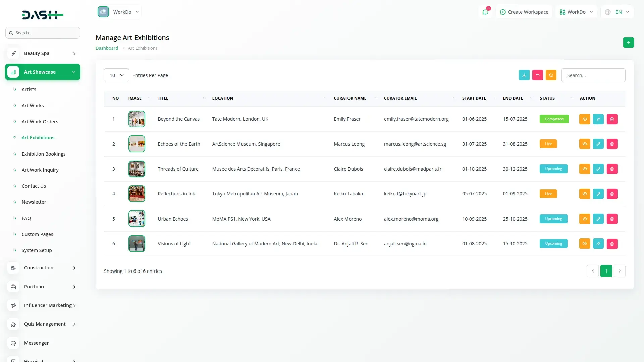The height and width of the screenshot is (362, 644).
Task: Click the Upcoming status badge for Urban Echoes
Action: (553, 219)
